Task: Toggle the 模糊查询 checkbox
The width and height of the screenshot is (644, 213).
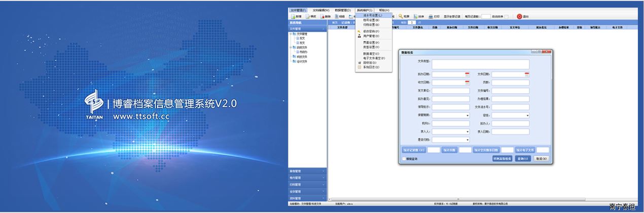Action: click(404, 159)
